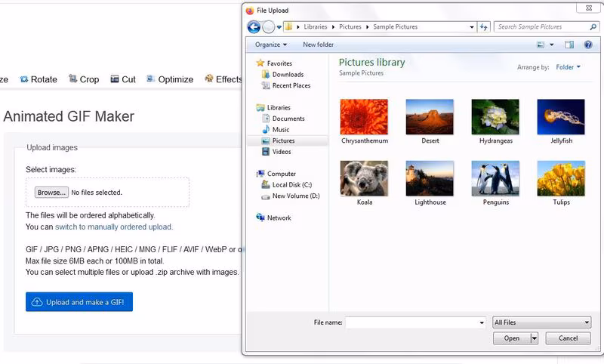The width and height of the screenshot is (604, 364).
Task: Click the File name input field
Action: 412,322
